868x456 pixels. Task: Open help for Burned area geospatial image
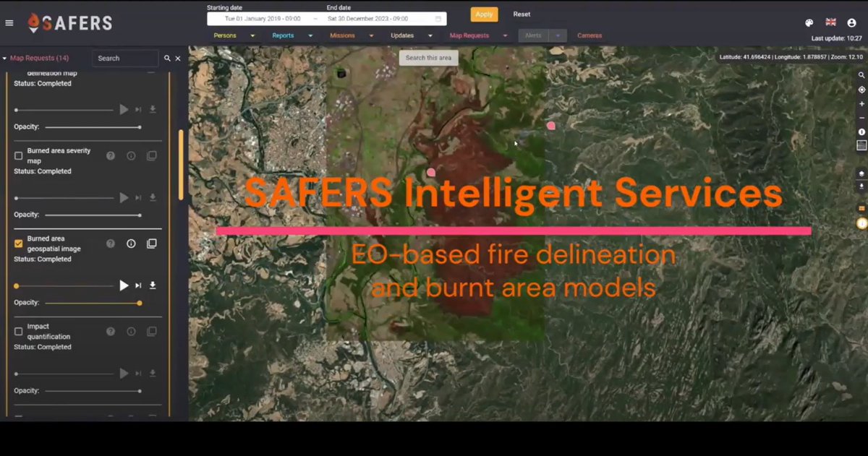111,244
